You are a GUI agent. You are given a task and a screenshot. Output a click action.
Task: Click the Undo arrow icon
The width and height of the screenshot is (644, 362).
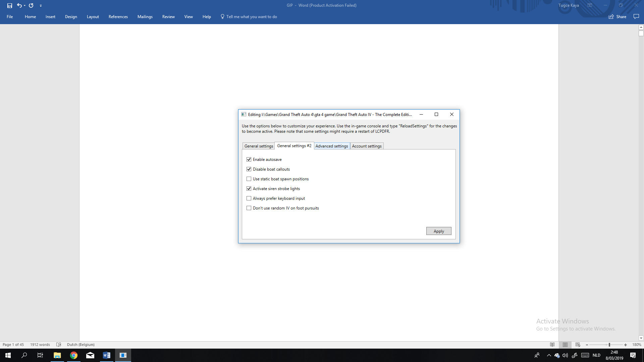[19, 5]
